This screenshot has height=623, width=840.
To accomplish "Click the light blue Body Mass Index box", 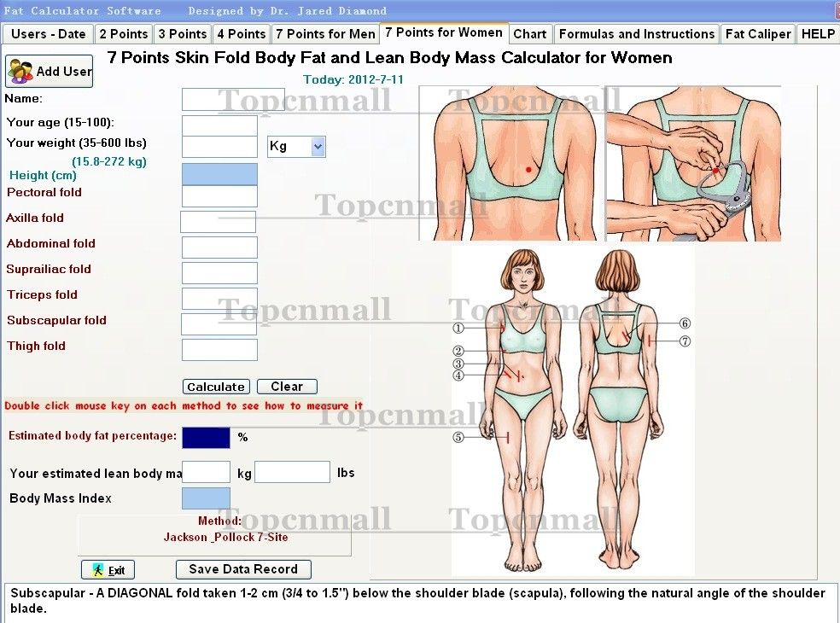I will pyautogui.click(x=207, y=498).
